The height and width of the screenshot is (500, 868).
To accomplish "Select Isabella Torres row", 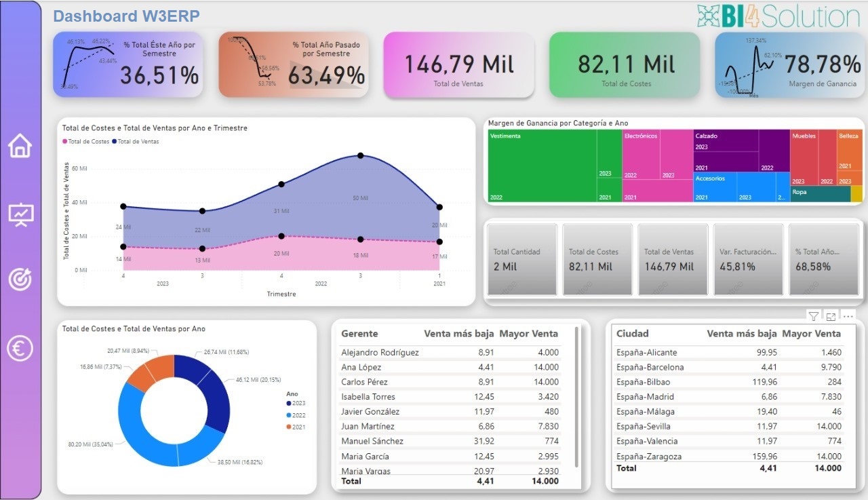I will (x=450, y=397).
